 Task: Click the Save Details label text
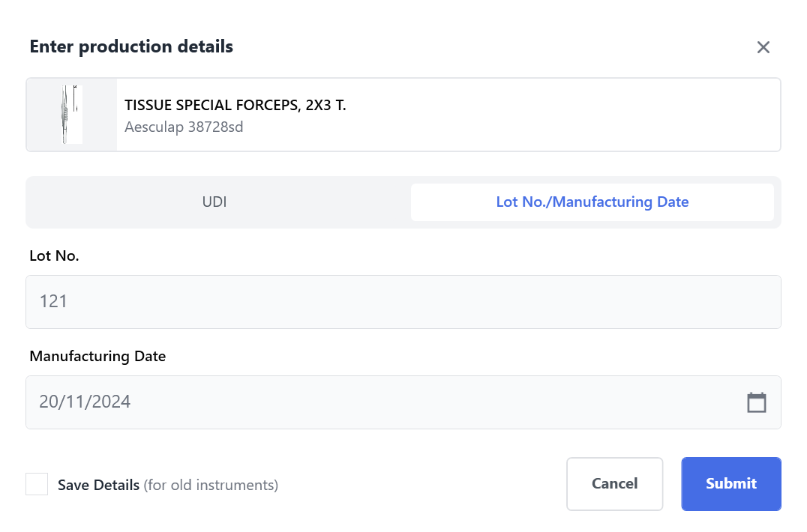[98, 485]
